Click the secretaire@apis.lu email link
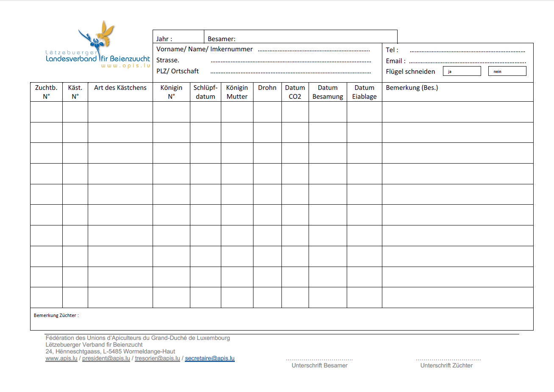The height and width of the screenshot is (392, 554). [x=209, y=358]
